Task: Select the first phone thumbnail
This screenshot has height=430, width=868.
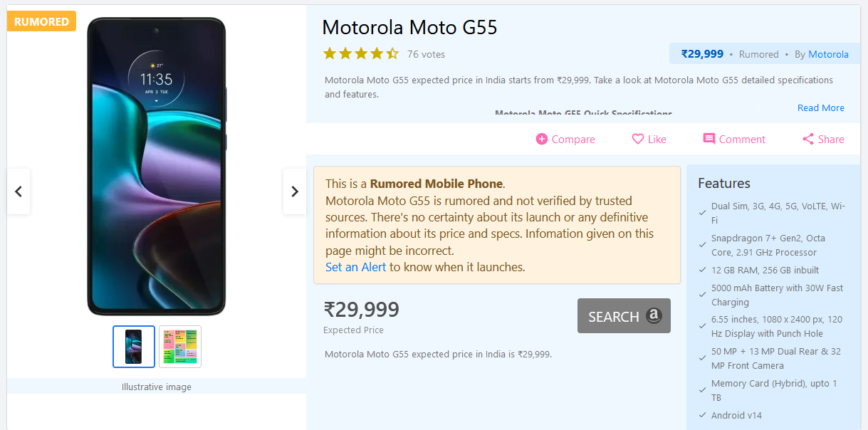Action: 134,347
